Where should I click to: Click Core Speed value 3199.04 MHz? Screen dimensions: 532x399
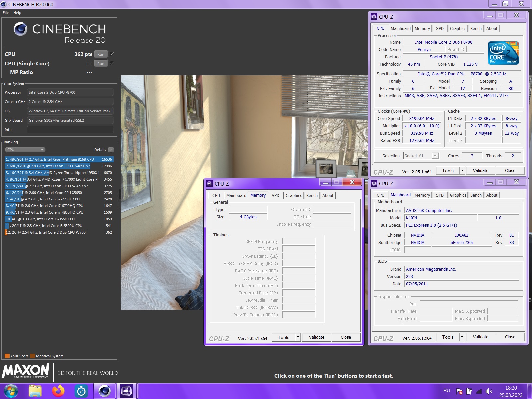(422, 119)
